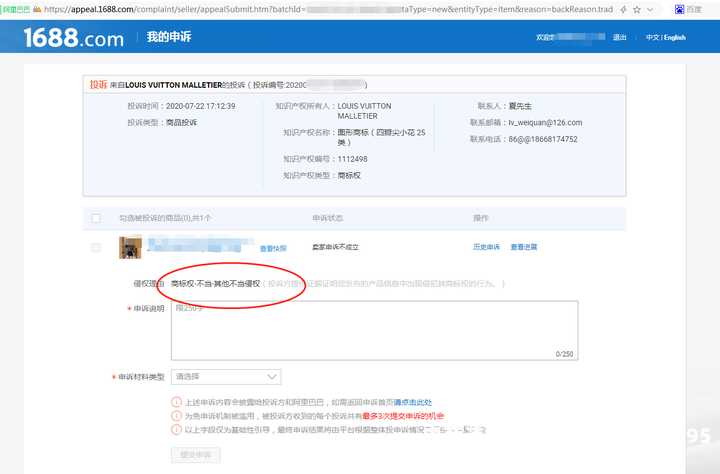Screen dimensions: 720x474
Task: Open 我的申诉 page heading
Action: tap(169, 37)
